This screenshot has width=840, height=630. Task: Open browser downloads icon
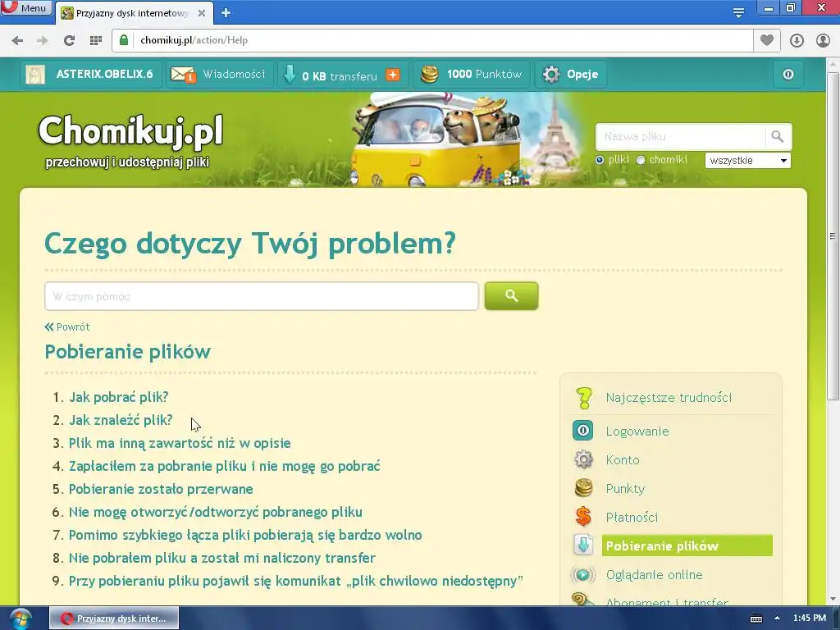797,40
